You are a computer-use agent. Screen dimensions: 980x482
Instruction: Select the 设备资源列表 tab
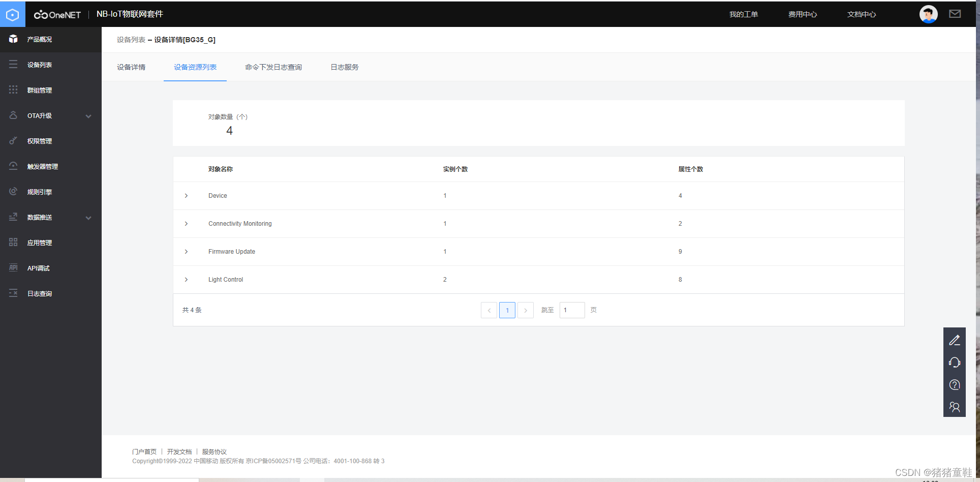(195, 67)
